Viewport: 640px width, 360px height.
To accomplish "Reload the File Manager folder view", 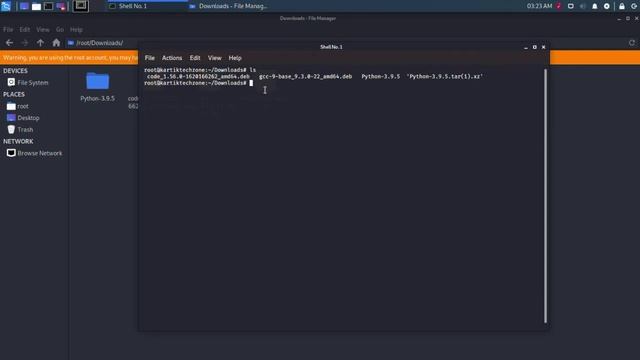I will pos(632,42).
